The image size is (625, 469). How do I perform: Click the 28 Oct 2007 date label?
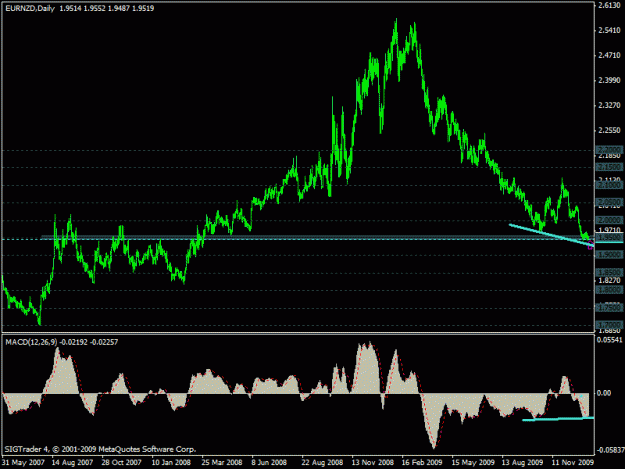[122, 463]
